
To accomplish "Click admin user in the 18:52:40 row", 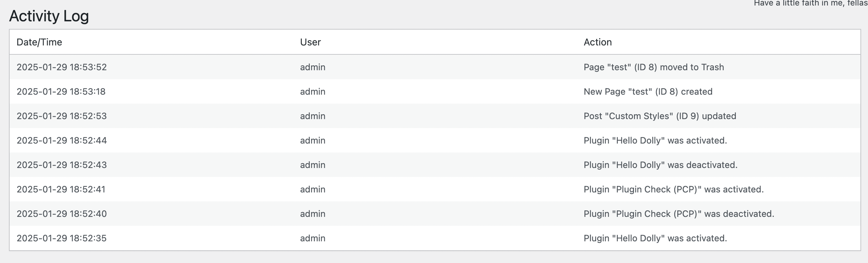I will [313, 213].
